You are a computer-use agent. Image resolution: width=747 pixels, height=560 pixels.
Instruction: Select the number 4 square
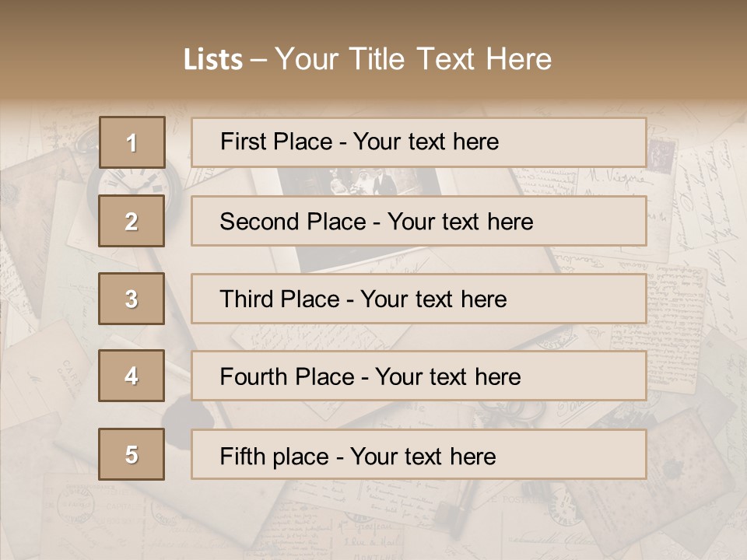132,376
